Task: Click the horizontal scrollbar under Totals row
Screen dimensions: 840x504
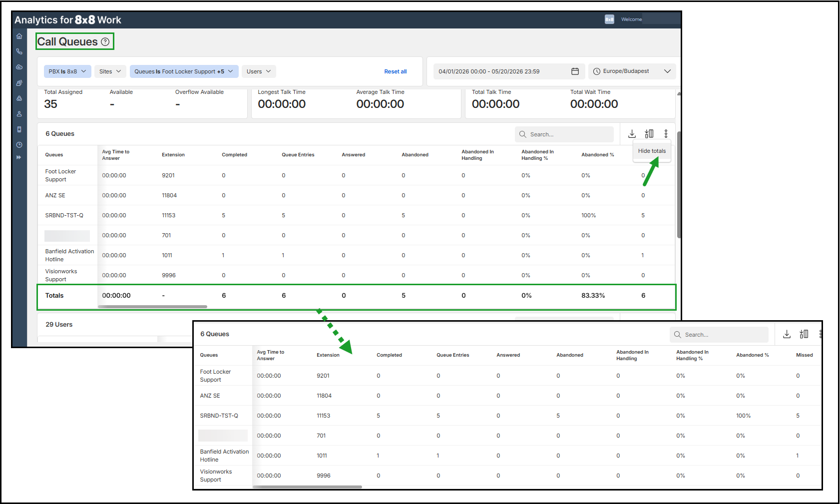Action: point(153,307)
